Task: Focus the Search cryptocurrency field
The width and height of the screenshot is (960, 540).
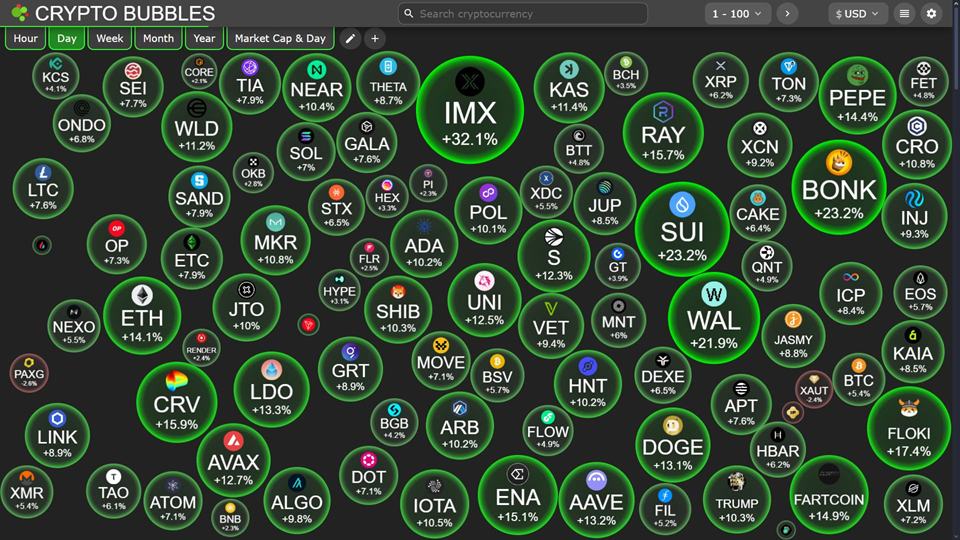Action: (523, 13)
